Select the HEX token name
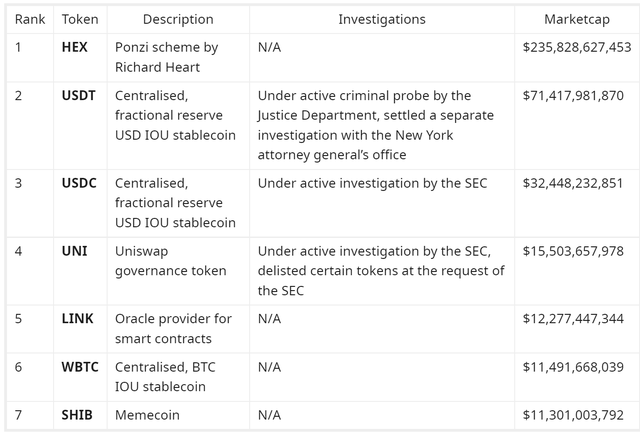The height and width of the screenshot is (441, 640). (x=74, y=47)
